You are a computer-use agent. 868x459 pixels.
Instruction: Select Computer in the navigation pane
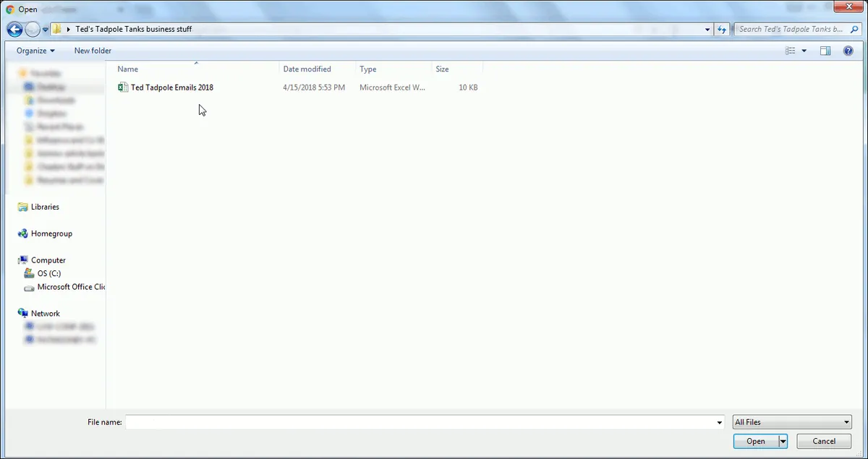(48, 260)
